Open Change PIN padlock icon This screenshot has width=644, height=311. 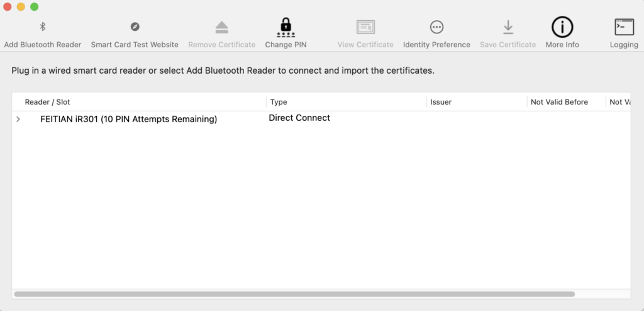pos(286,28)
